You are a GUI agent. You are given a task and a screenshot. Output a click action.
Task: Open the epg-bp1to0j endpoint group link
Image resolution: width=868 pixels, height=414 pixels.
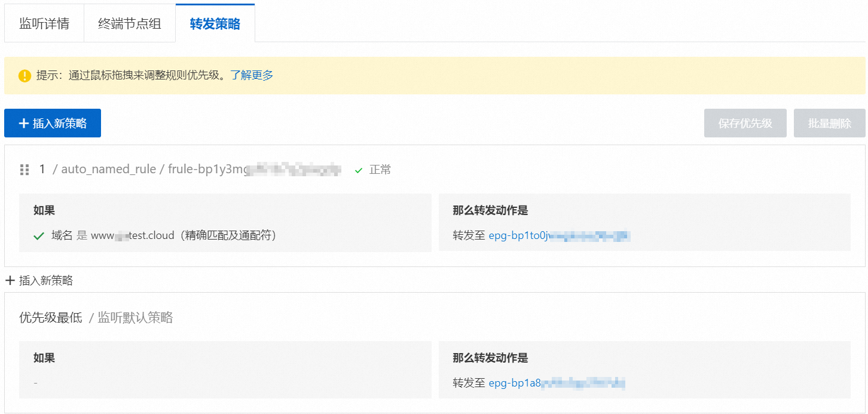pyautogui.click(x=560, y=236)
